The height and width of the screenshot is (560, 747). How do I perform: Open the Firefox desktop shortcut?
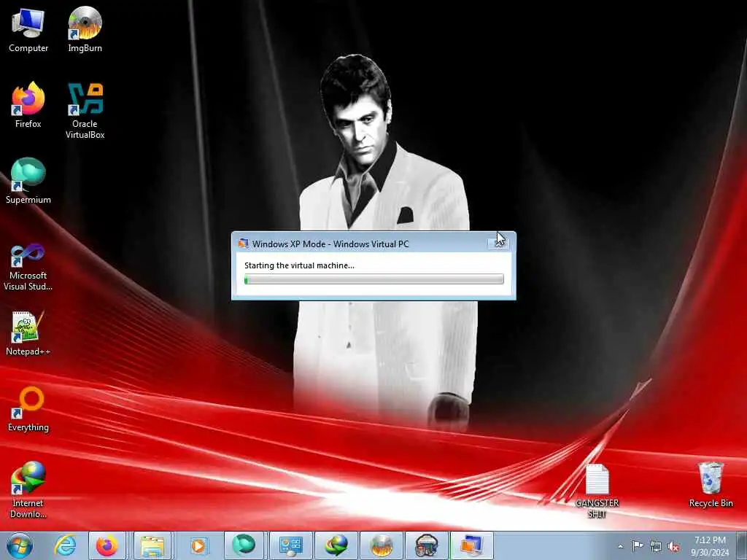click(x=28, y=105)
